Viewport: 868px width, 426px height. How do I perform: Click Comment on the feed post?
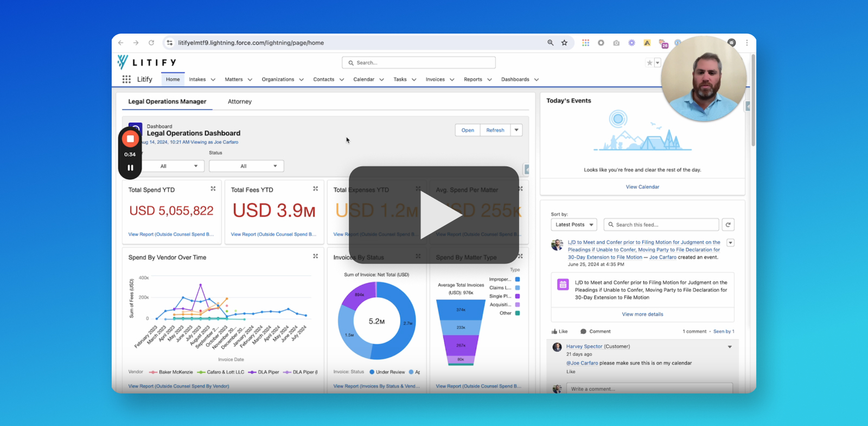595,331
